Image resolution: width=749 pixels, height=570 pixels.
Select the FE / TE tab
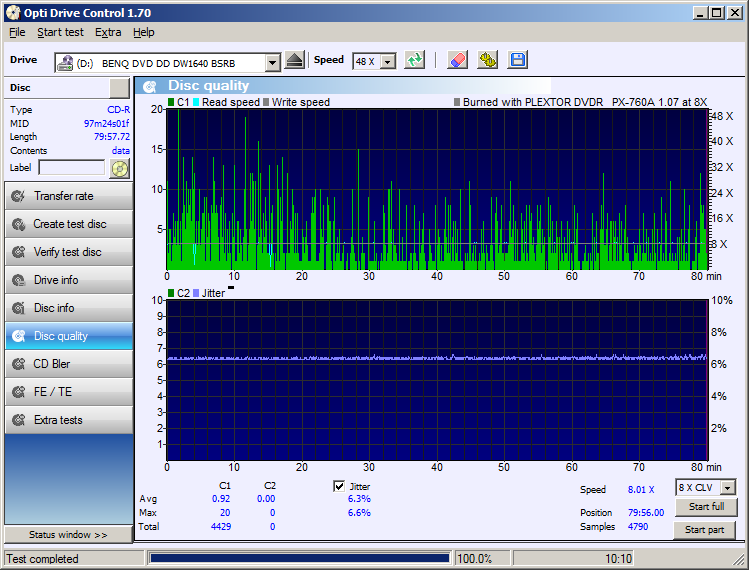click(69, 392)
